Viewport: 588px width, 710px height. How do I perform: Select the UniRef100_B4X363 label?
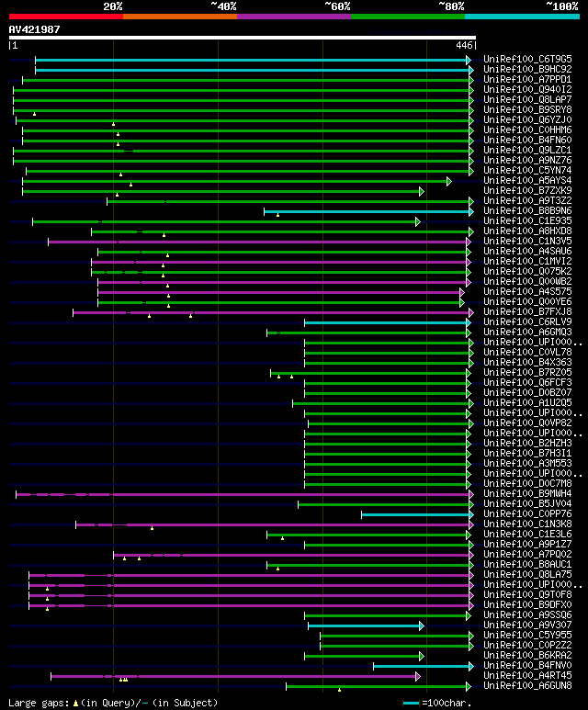(527, 362)
